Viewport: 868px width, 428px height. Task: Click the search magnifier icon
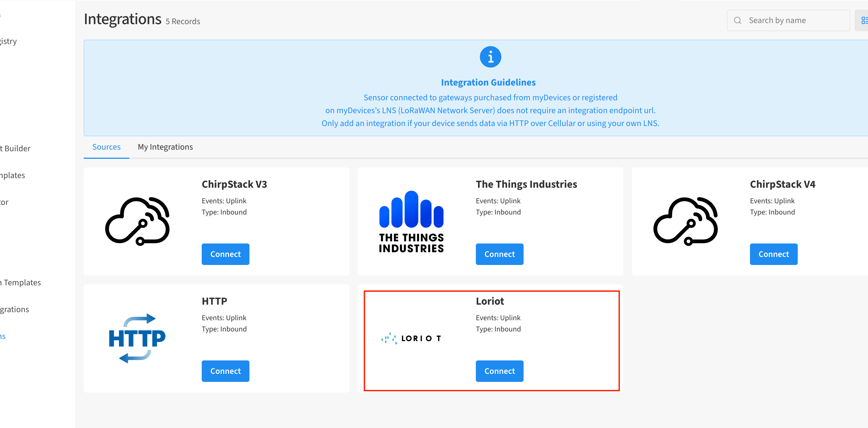[738, 21]
